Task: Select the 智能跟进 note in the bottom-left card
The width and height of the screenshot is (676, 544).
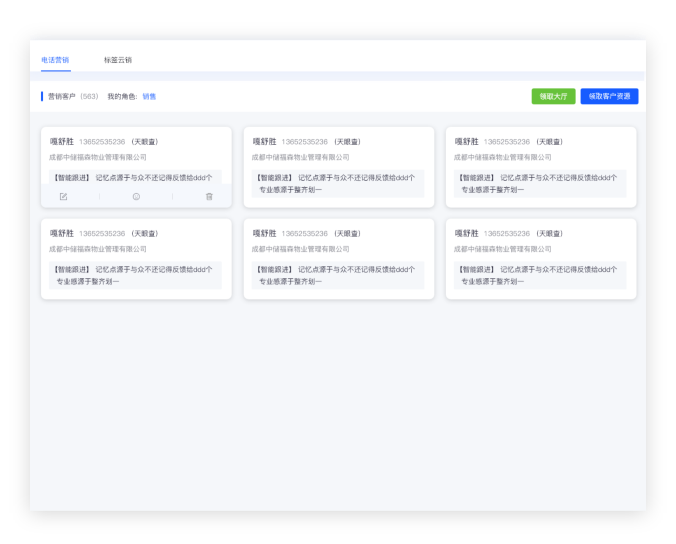Action: coord(135,275)
